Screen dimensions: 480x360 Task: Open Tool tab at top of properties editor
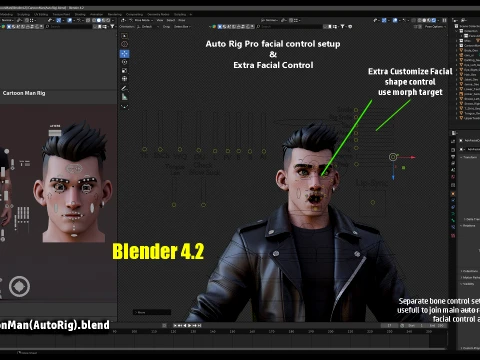[453, 140]
